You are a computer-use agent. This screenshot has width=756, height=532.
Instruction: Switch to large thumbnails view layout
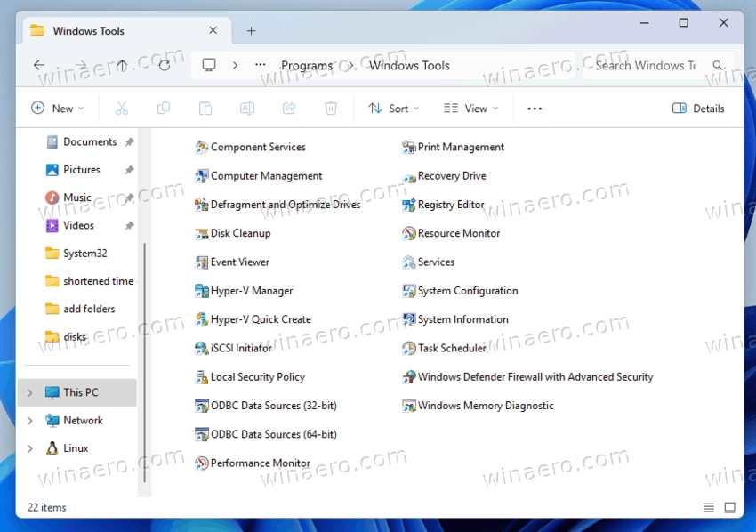(x=730, y=507)
